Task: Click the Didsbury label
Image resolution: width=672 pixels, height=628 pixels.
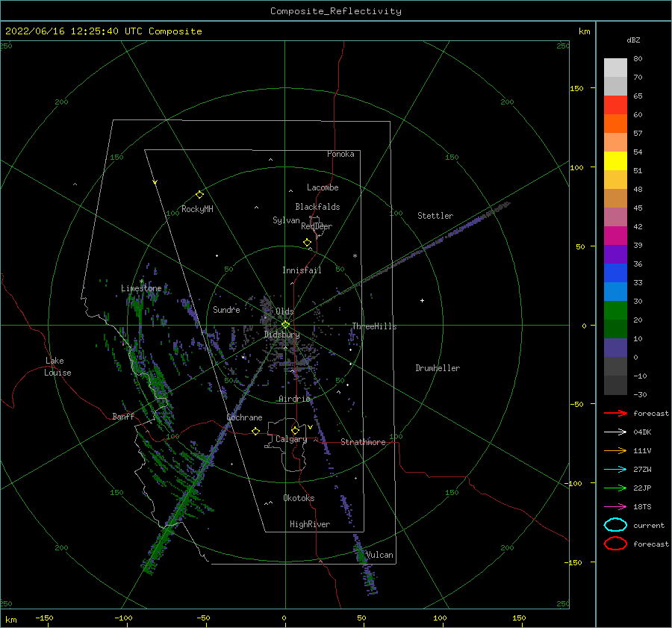Action: (281, 335)
